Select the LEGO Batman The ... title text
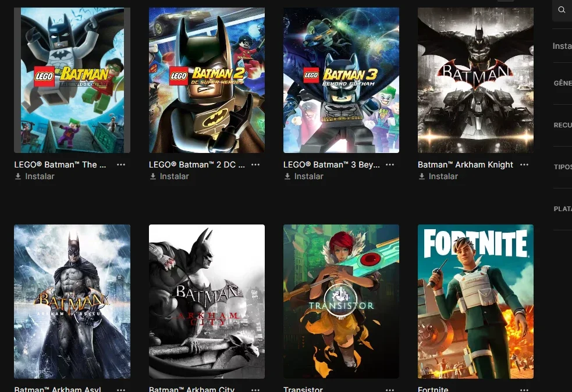 tap(60, 165)
